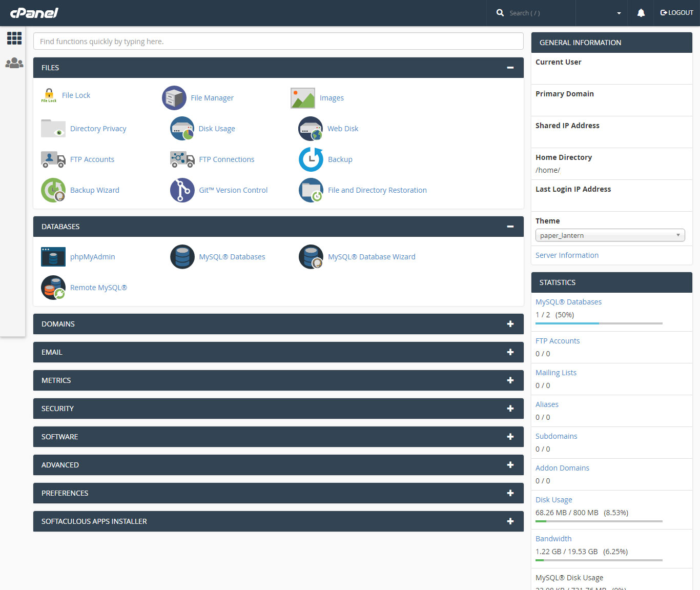Viewport: 700px width, 590px height.
Task: Open Git Version Control icon
Action: 182,190
